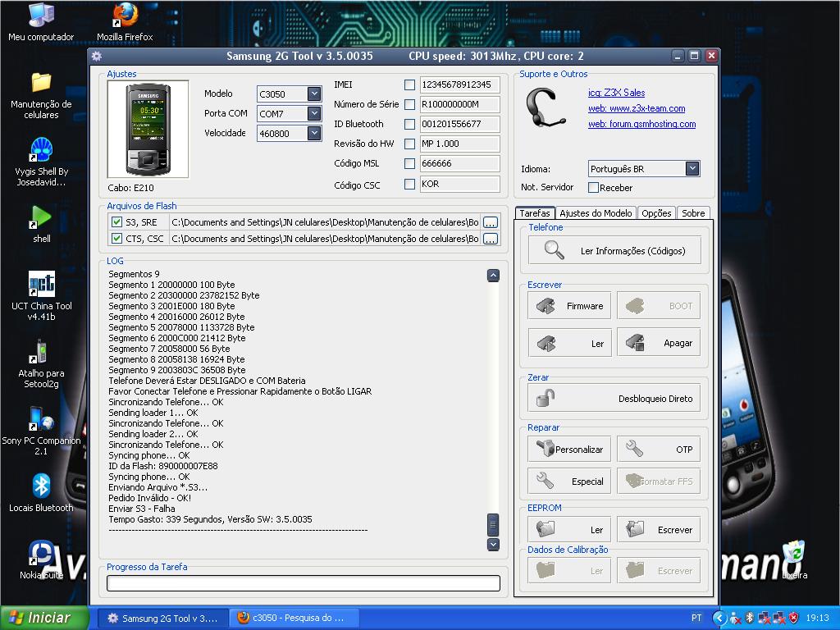The width and height of the screenshot is (840, 630).
Task: Uncheck the S3, SRE flash file checkbox
Action: tap(116, 221)
